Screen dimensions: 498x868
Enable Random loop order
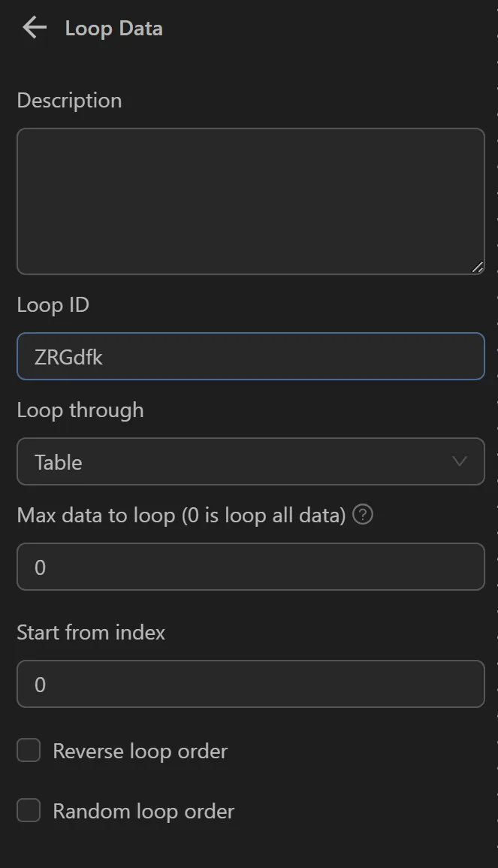28,810
